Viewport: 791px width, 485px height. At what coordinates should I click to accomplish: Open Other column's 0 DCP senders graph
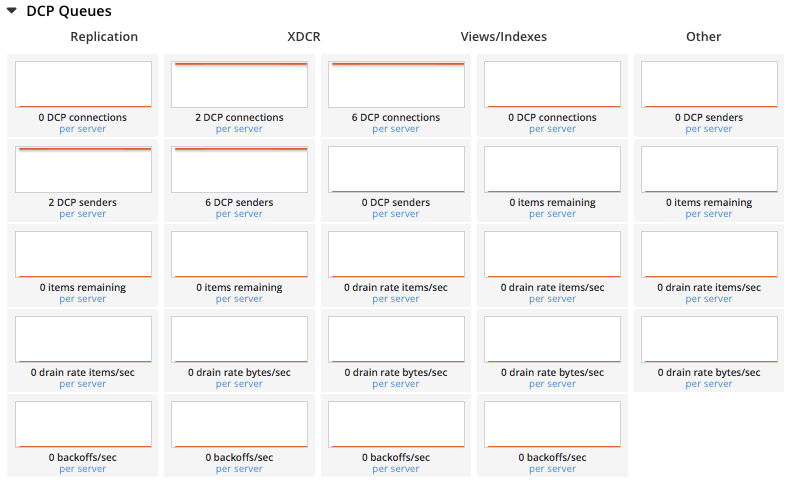click(x=709, y=84)
